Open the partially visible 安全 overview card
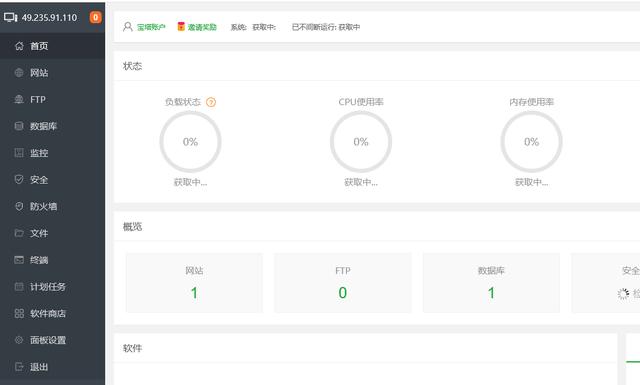 (x=606, y=283)
